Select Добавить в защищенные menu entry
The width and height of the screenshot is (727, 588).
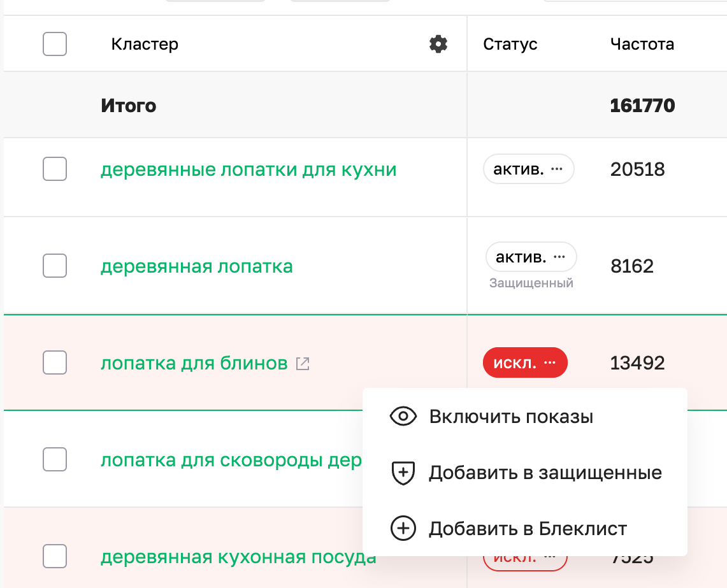[546, 472]
